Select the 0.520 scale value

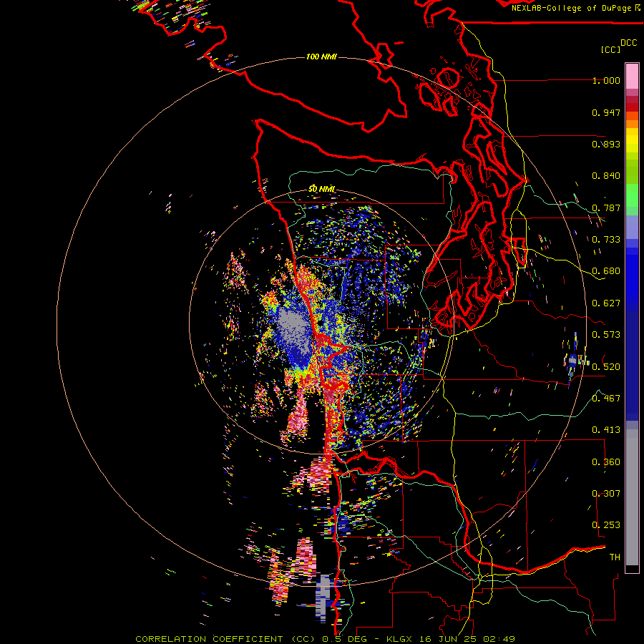tap(606, 366)
